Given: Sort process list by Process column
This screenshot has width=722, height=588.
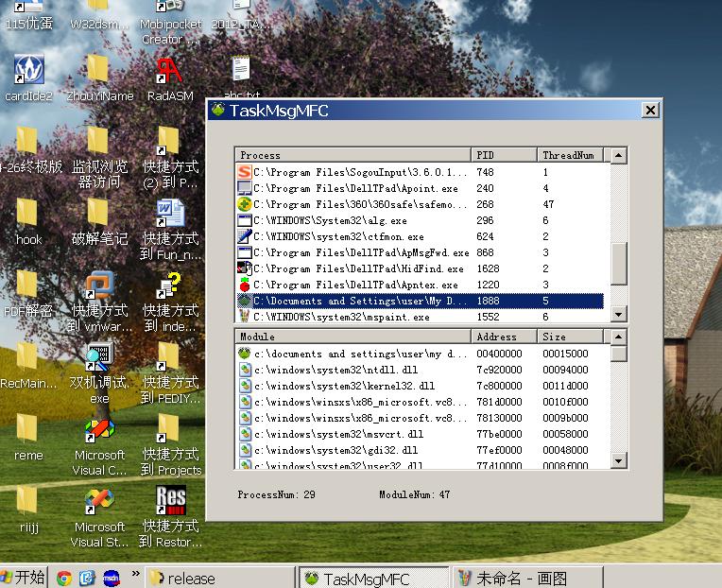Looking at the screenshot, I should (x=352, y=155).
